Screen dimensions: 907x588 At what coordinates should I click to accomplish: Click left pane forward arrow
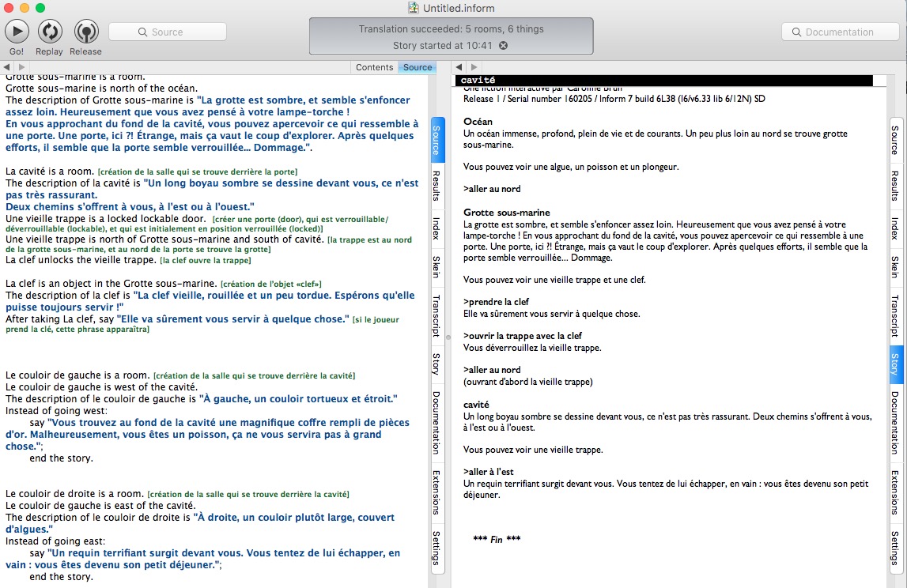click(21, 67)
